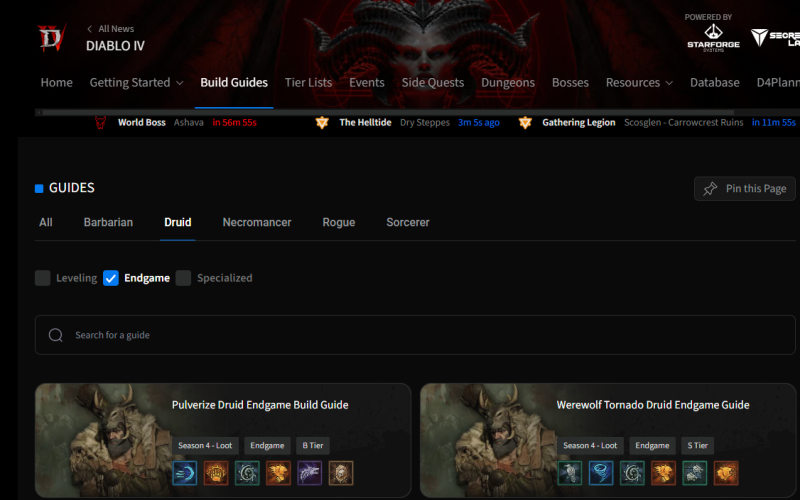Click the World Boss demon head icon
The width and height of the screenshot is (800, 500).
pos(101,122)
